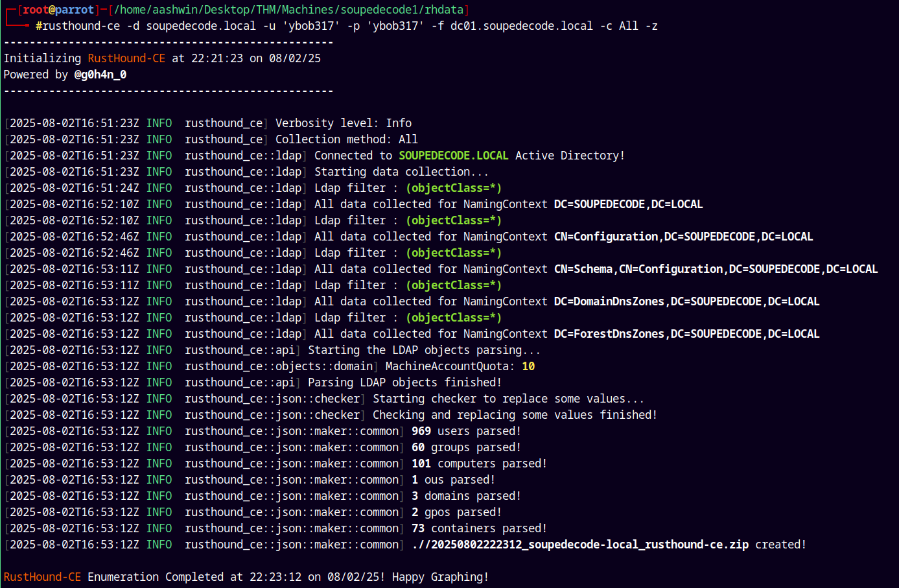
Task: Click the @g0h4n_0 author handle
Action: click(x=100, y=75)
